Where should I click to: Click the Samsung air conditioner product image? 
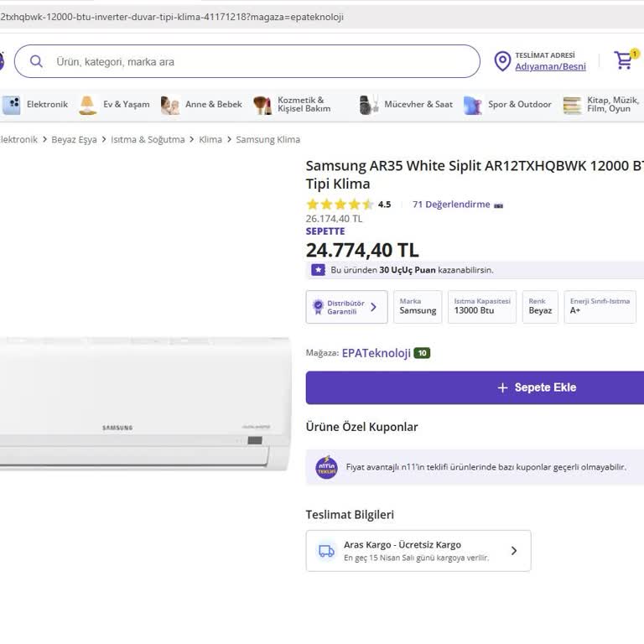pos(145,403)
